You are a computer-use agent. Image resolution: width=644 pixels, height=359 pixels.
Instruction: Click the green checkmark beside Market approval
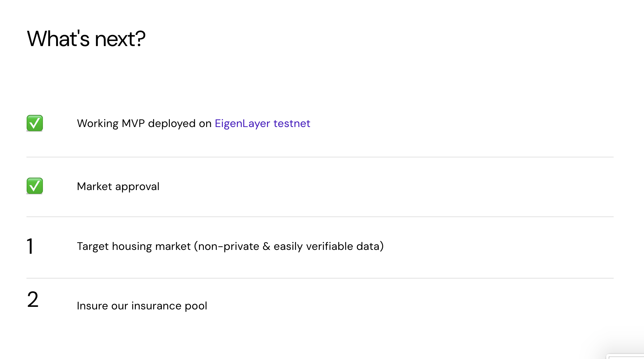(x=35, y=186)
